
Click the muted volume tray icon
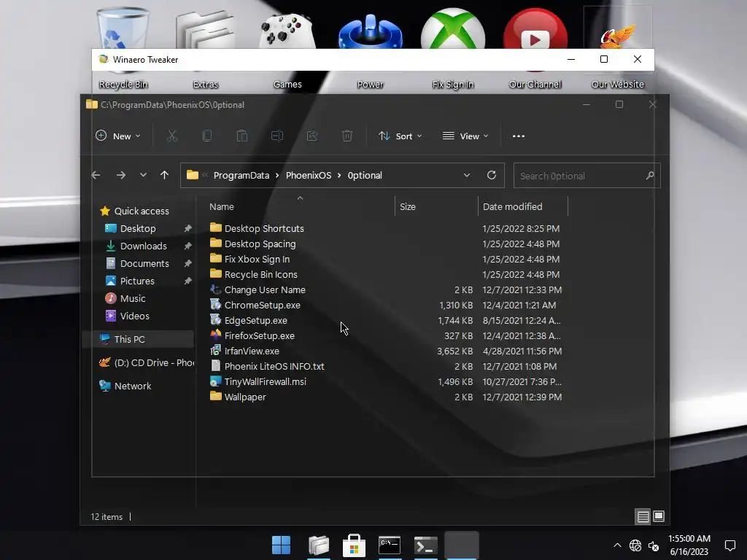pos(653,545)
